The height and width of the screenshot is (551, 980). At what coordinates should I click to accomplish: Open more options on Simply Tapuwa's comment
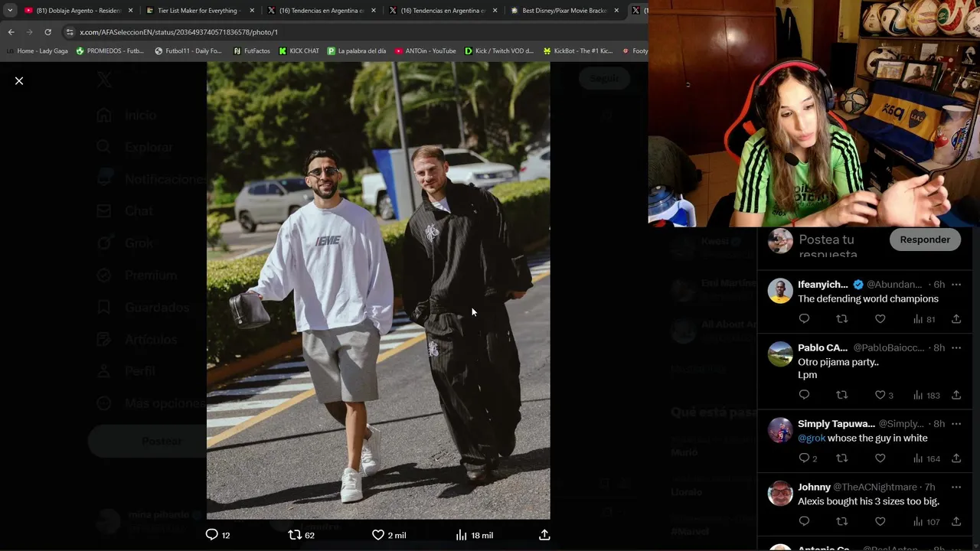pyautogui.click(x=956, y=424)
